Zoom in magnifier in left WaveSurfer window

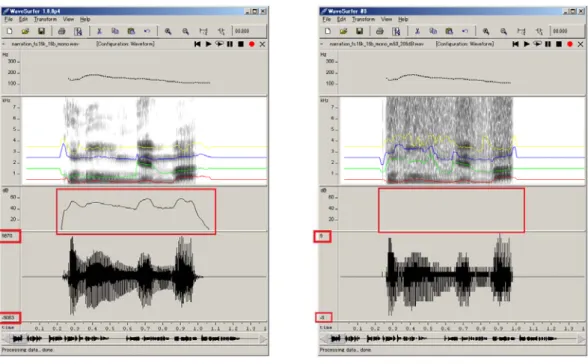(x=168, y=31)
